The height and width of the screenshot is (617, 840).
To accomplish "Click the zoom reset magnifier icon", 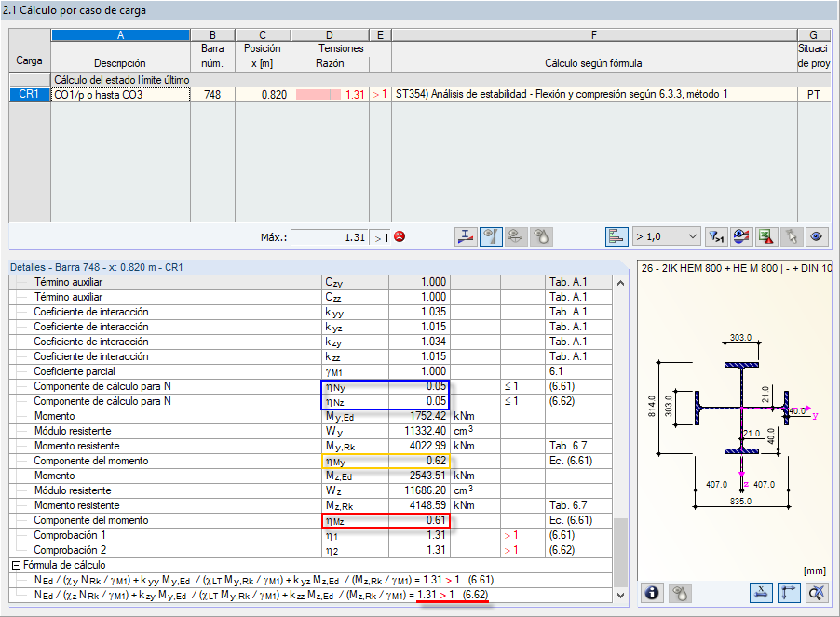I will (818, 592).
